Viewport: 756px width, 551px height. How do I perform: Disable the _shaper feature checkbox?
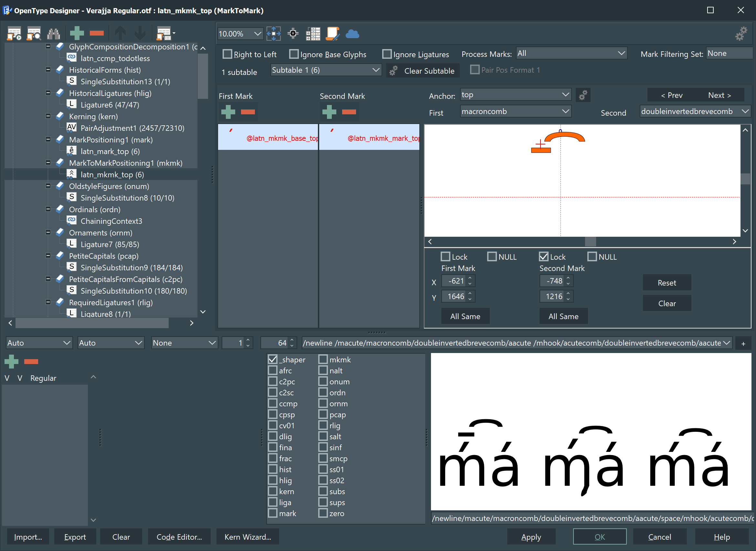(273, 359)
